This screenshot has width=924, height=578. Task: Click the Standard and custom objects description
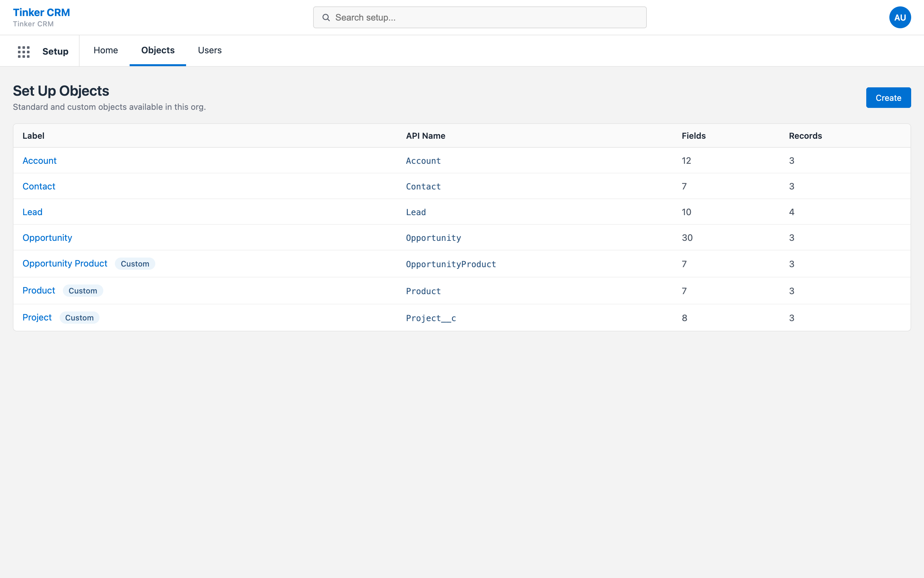pos(109,107)
